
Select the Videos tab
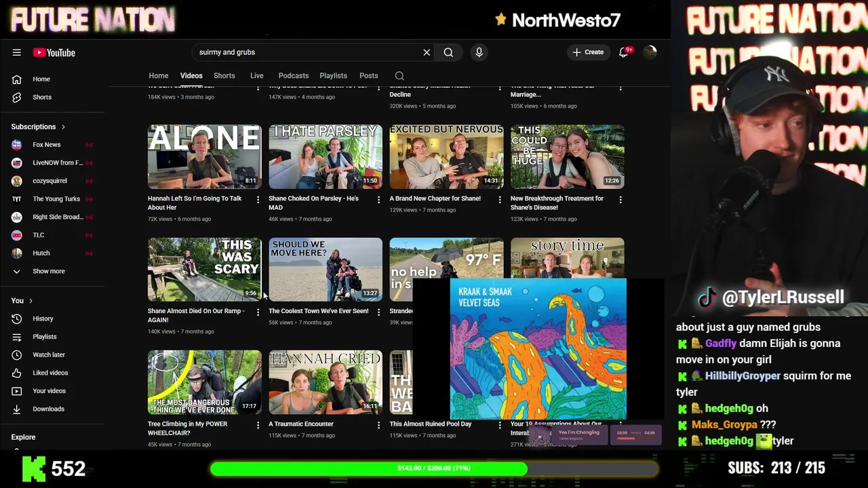191,76
